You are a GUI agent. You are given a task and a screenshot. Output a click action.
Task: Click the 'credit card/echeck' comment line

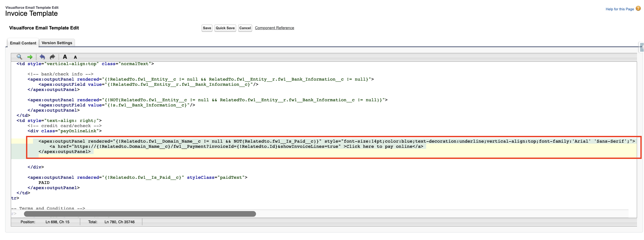pos(65,126)
